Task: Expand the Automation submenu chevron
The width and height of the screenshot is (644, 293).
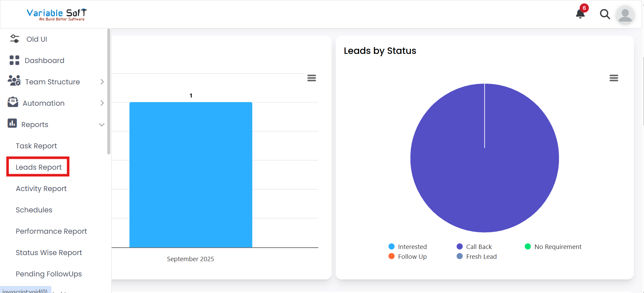Action: click(102, 103)
